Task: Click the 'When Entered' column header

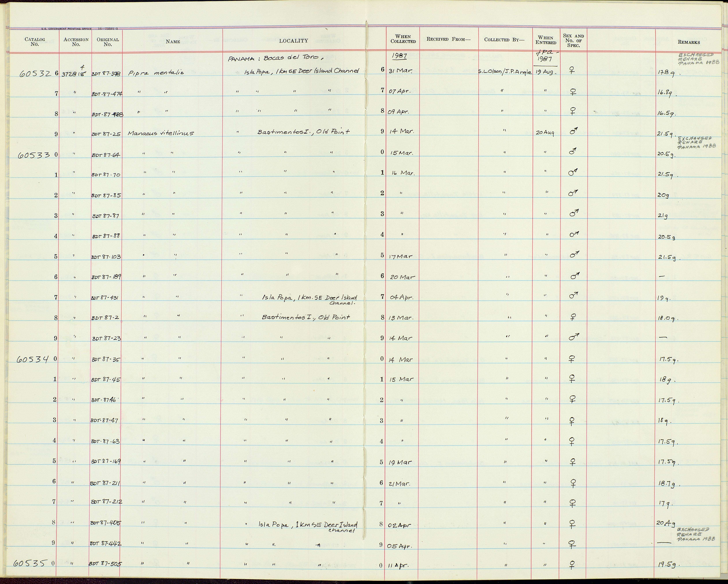Action: point(546,40)
